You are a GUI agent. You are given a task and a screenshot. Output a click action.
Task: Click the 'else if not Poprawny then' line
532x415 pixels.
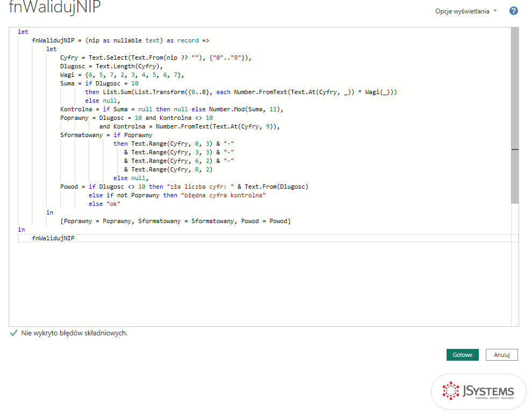(177, 195)
